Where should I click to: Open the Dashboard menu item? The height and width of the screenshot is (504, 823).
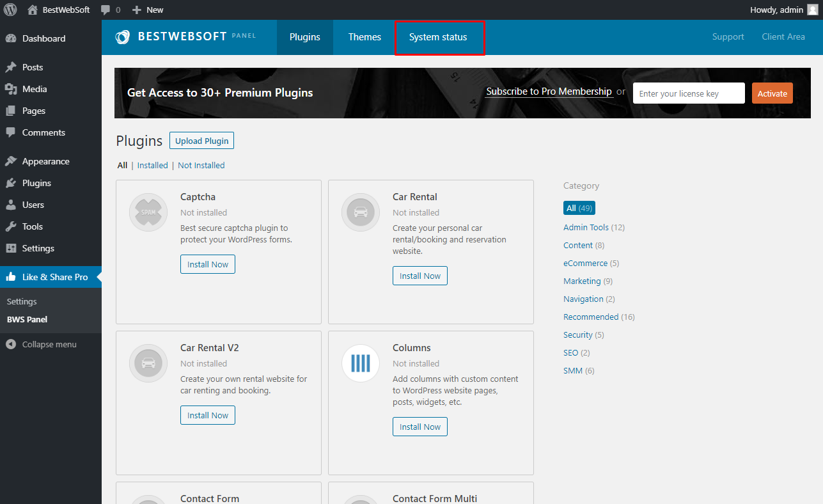point(51,38)
